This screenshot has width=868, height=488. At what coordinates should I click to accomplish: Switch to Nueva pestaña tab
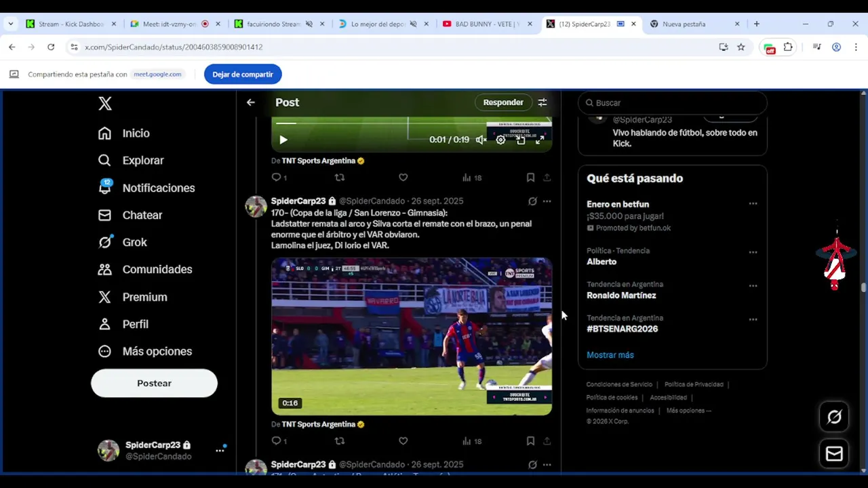695,24
